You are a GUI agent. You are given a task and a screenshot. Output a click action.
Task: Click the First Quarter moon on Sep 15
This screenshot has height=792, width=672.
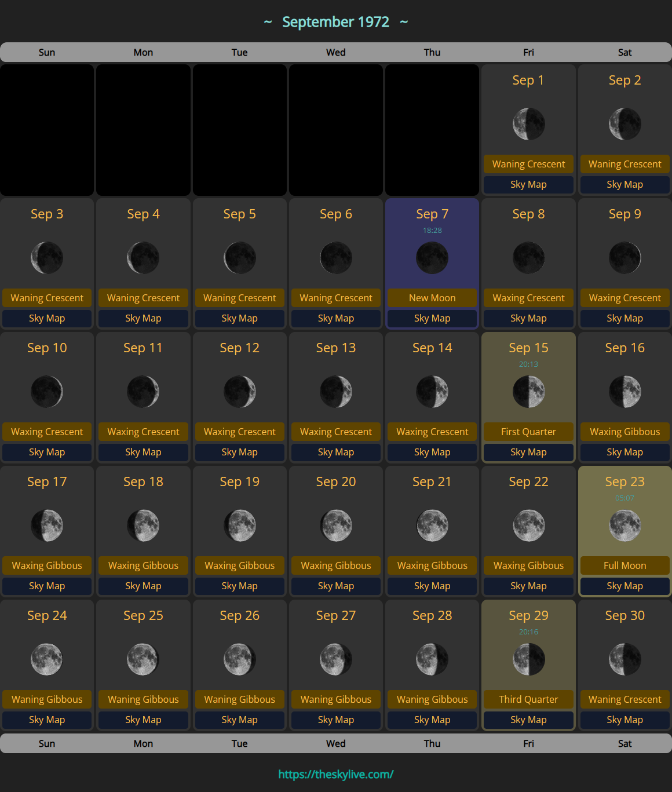[528, 392]
